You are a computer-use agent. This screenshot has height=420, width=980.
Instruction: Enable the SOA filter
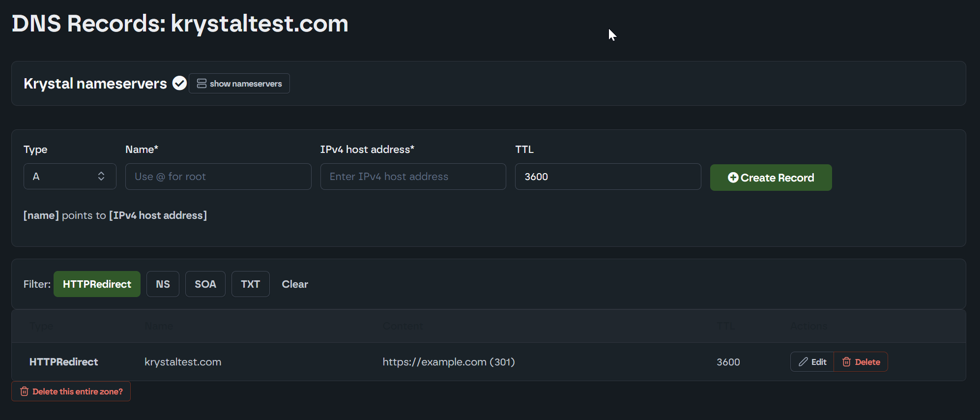205,284
